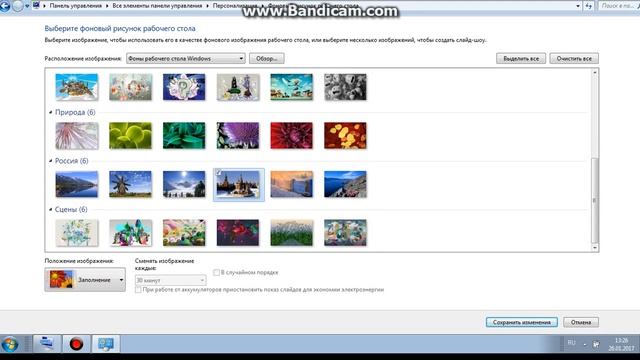Select the colorful green-purple abstract wallpaper

[x=130, y=233]
